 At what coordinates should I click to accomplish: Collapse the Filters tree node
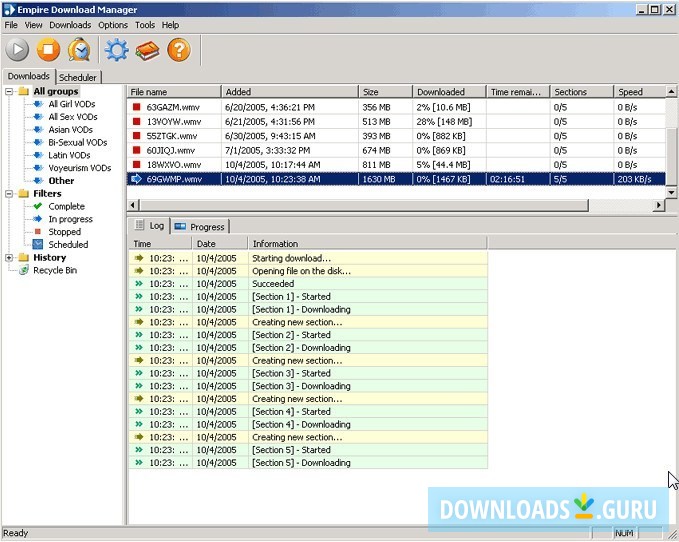[x=10, y=194]
